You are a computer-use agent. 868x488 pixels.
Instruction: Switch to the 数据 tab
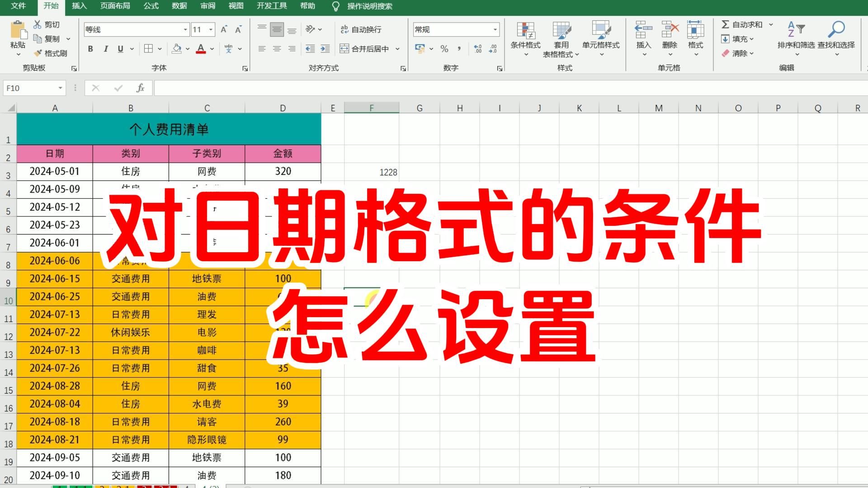tap(179, 6)
